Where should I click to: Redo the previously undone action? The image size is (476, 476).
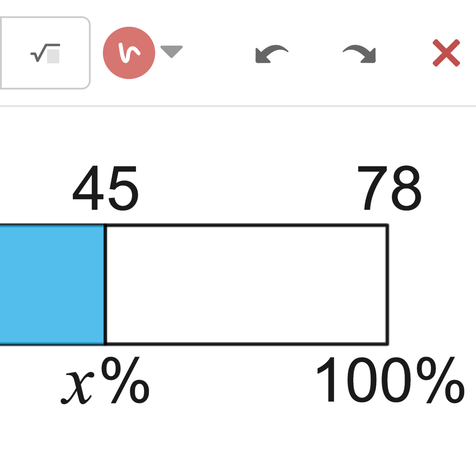pyautogui.click(x=359, y=54)
